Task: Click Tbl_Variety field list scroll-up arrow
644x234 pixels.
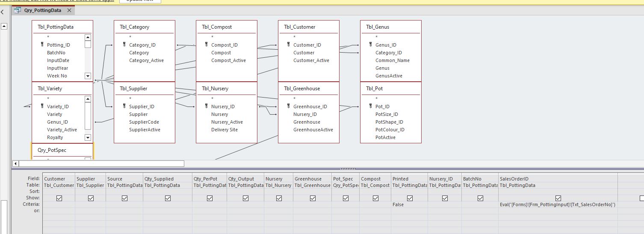Action: click(x=88, y=99)
